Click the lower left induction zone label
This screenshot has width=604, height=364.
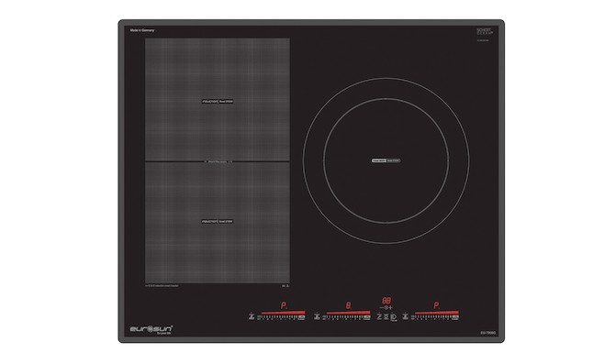pyautogui.click(x=218, y=221)
